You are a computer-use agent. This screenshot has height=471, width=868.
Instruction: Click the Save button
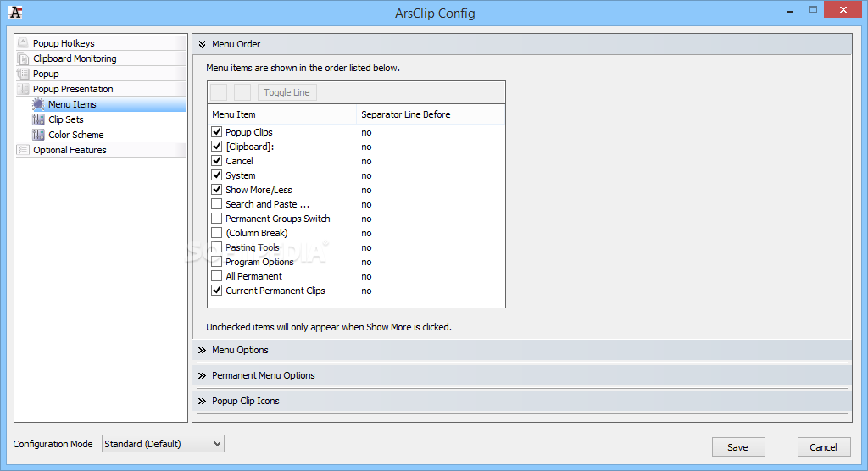[x=738, y=447]
